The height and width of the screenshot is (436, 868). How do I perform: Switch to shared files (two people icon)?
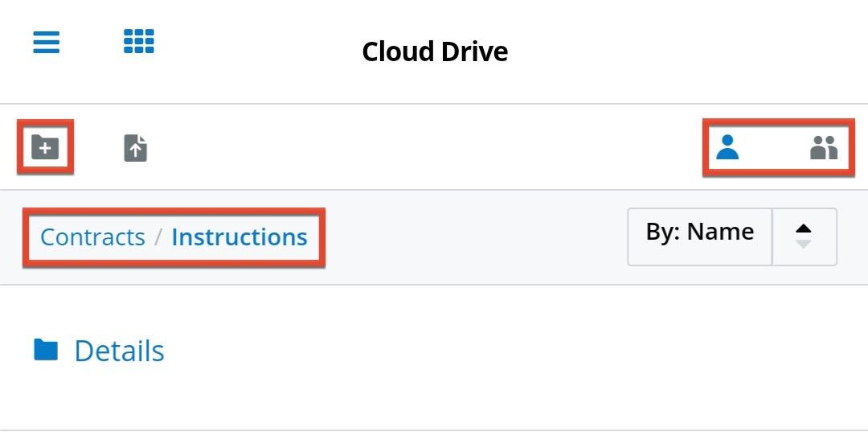point(824,147)
